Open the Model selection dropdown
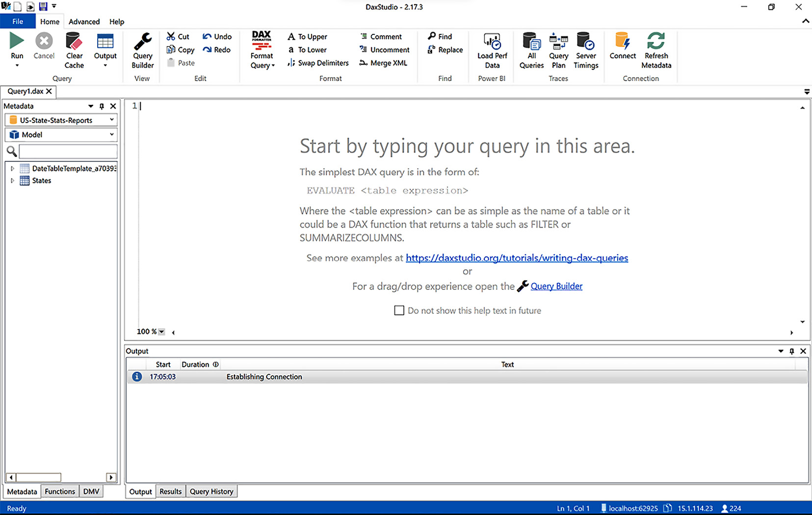The image size is (812, 515). (x=62, y=134)
